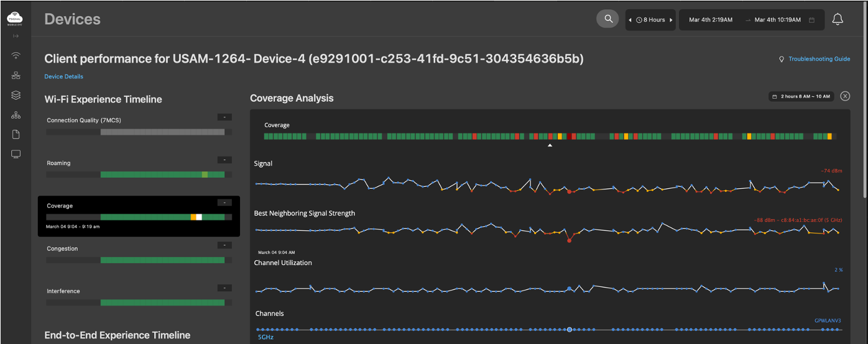The height and width of the screenshot is (344, 868).
Task: Click the 2 % channel utilization value
Action: (x=839, y=269)
